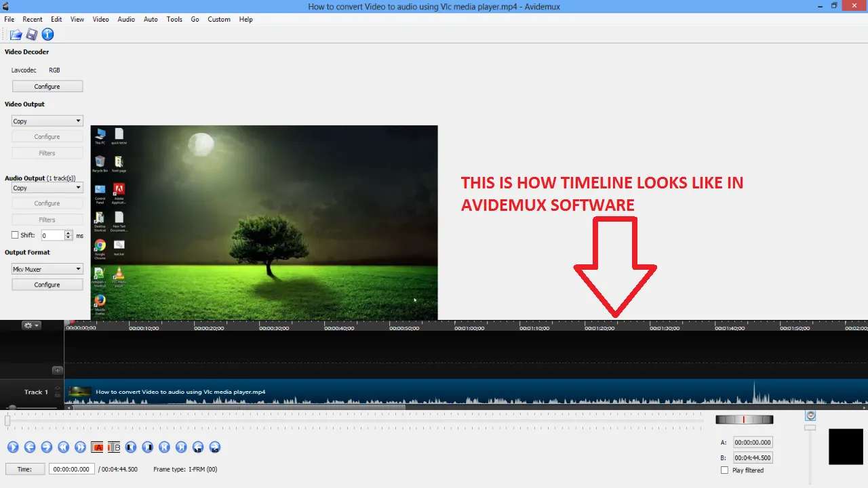The image size is (868, 488).
Task: Open the Output Format Mkv Muxer dropdown
Action: click(x=47, y=269)
